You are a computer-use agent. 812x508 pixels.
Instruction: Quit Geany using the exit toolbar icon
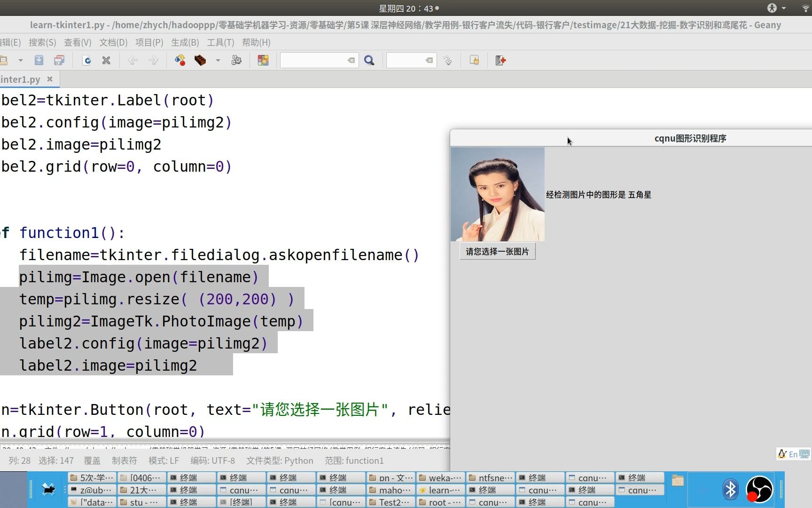pyautogui.click(x=500, y=60)
